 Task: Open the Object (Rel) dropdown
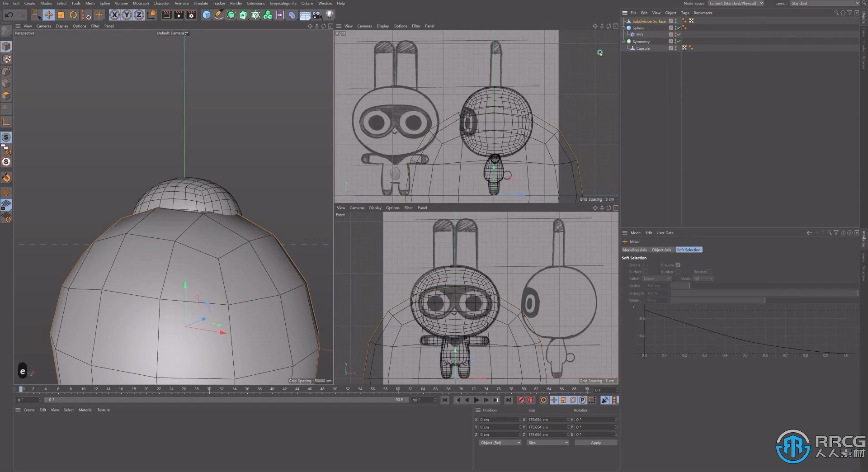tap(500, 443)
